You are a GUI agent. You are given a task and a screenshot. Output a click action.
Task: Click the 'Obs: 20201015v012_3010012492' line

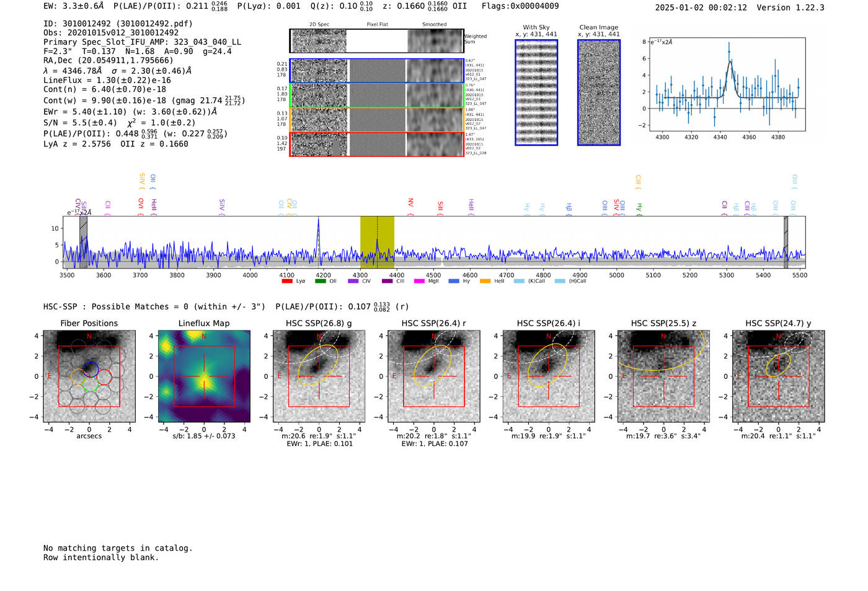pos(111,33)
